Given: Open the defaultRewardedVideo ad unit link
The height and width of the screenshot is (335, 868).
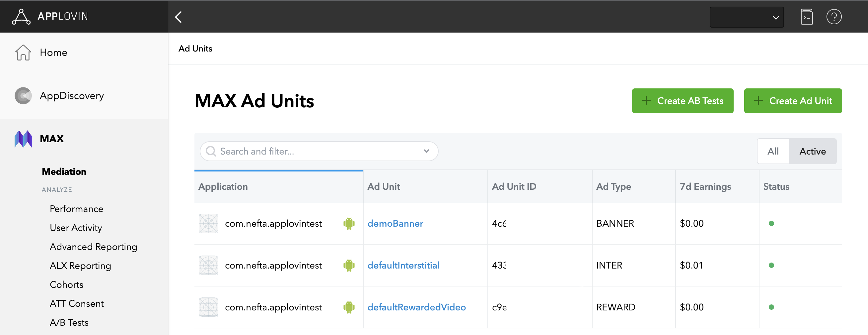Looking at the screenshot, I should point(416,307).
